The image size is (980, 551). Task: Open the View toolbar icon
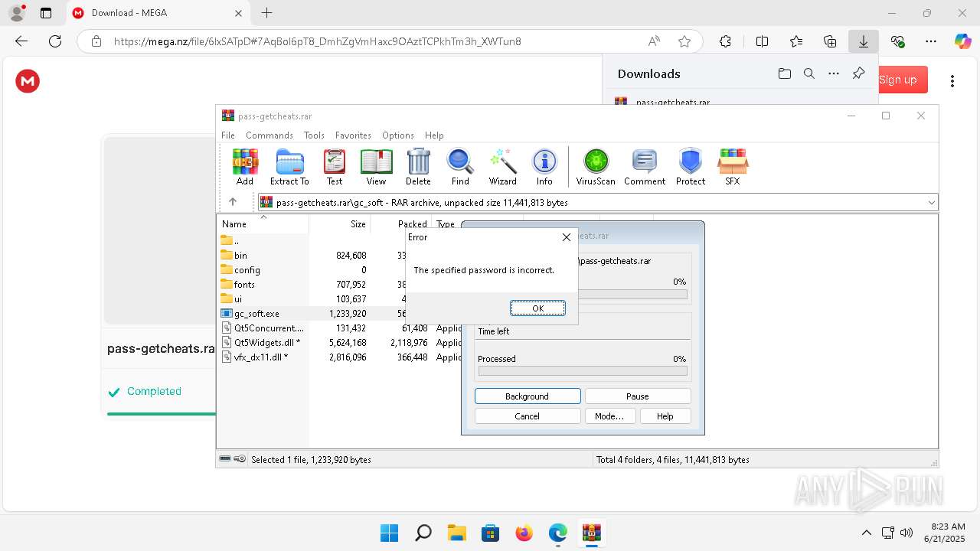coord(376,167)
